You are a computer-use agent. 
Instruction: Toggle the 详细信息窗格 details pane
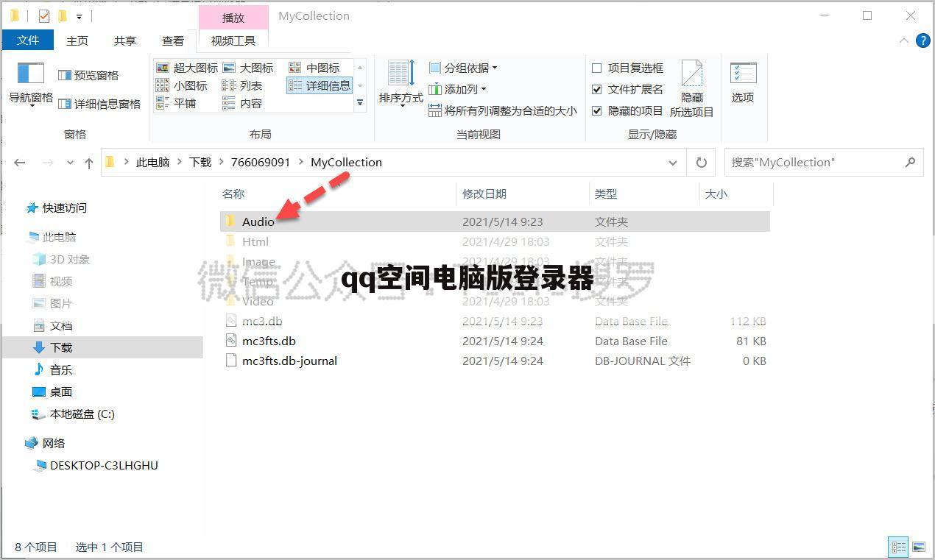(x=99, y=104)
